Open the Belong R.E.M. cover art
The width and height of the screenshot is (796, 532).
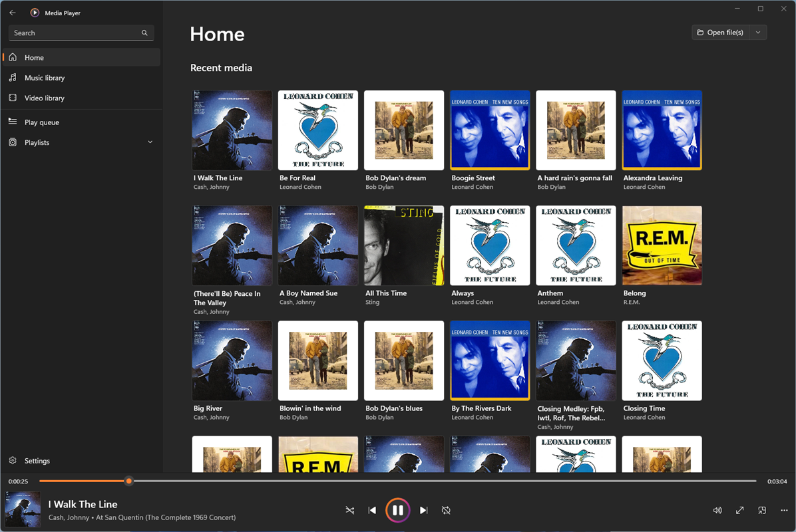click(x=662, y=245)
